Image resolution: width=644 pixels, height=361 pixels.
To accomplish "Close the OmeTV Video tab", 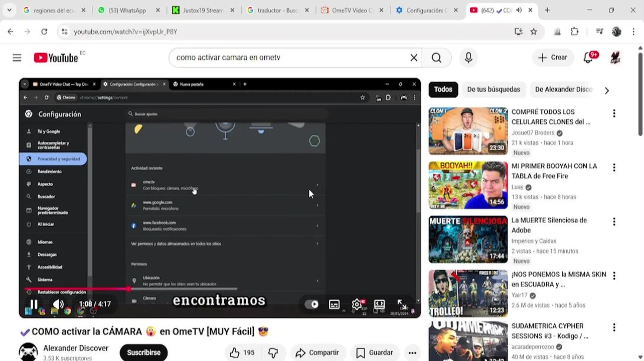I will 382,10.
